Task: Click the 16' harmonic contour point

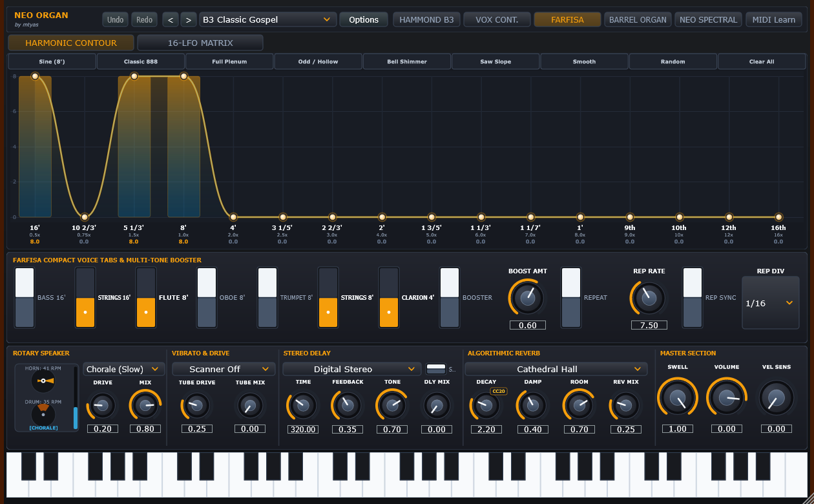Action: [x=35, y=76]
